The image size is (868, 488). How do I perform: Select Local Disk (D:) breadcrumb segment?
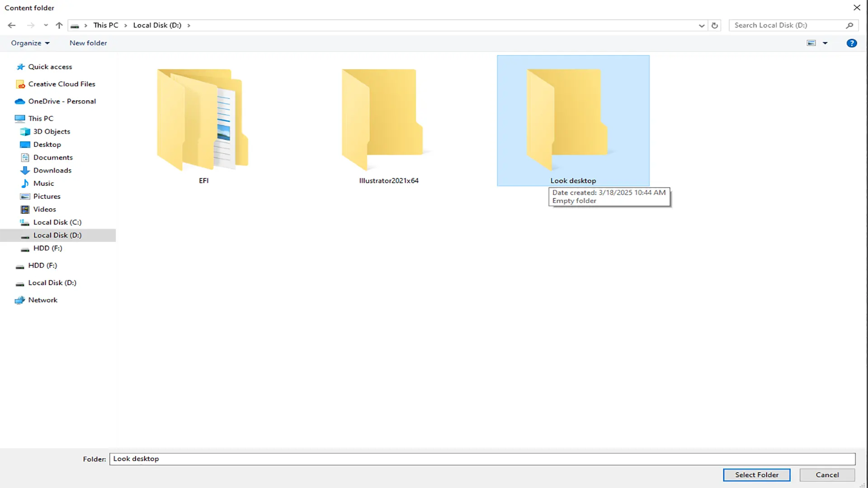pos(157,25)
